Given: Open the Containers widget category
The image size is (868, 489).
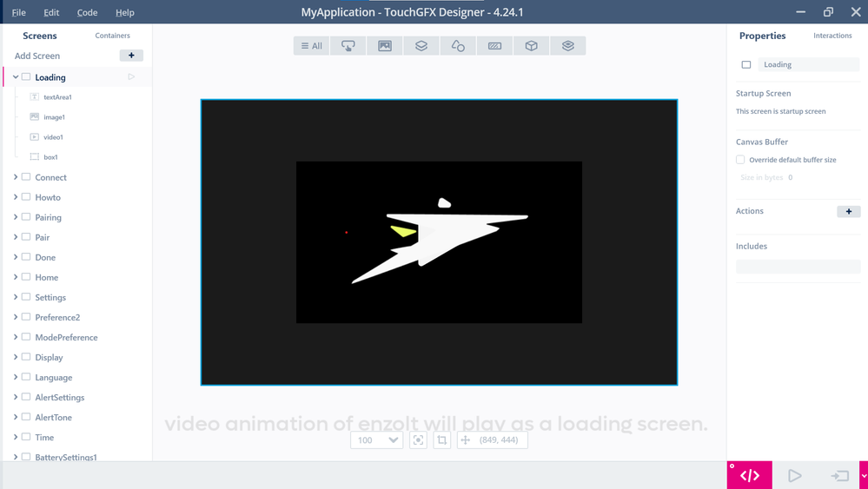Looking at the screenshot, I should [x=421, y=46].
